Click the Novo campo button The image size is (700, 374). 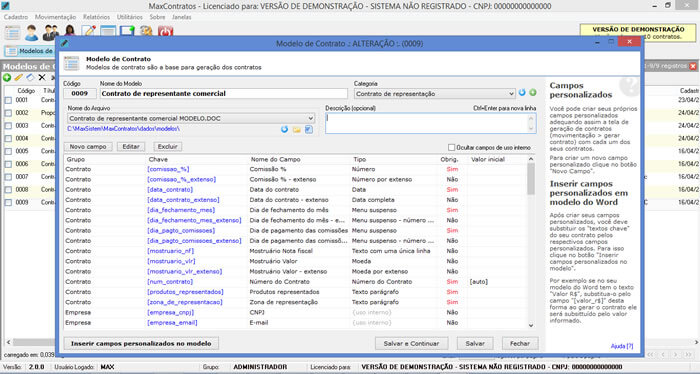point(88,146)
